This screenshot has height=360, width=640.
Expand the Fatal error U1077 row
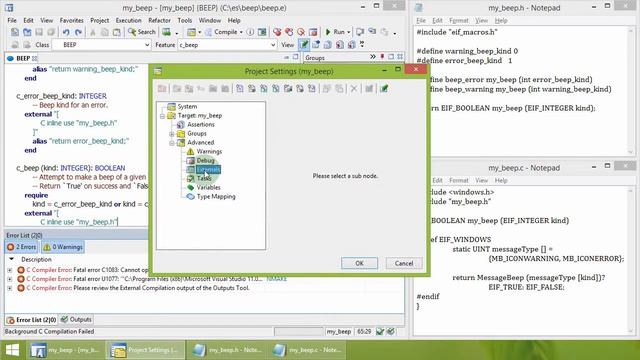point(9,279)
